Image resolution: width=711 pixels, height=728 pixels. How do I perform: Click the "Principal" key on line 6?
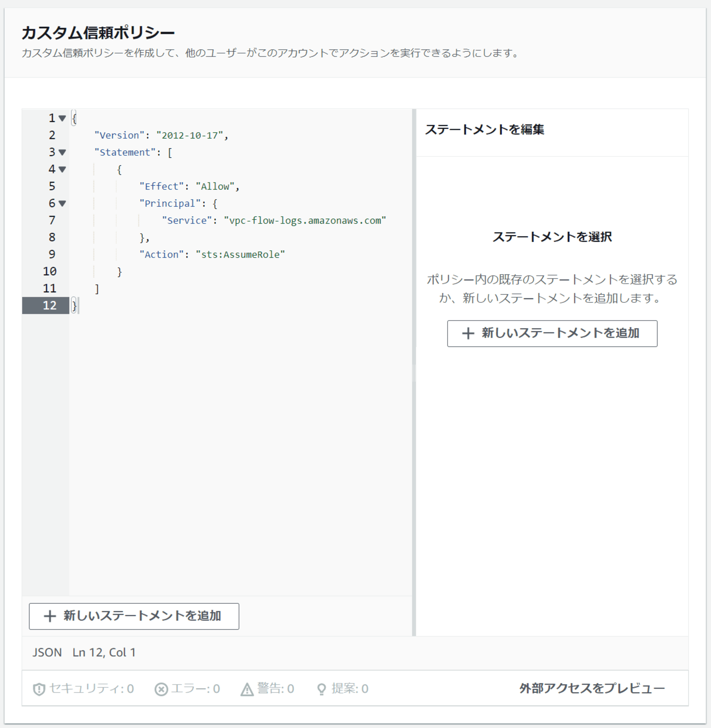(x=170, y=204)
